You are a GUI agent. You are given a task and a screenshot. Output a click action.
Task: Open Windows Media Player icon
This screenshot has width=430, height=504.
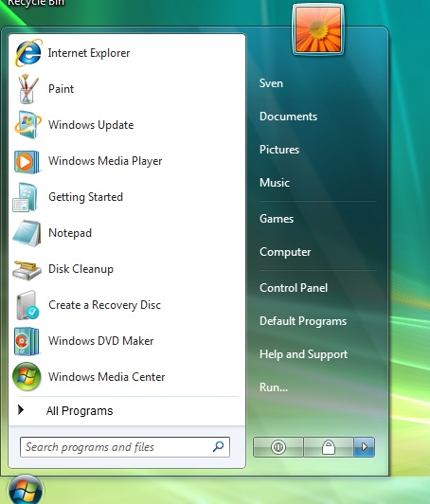[x=27, y=161]
